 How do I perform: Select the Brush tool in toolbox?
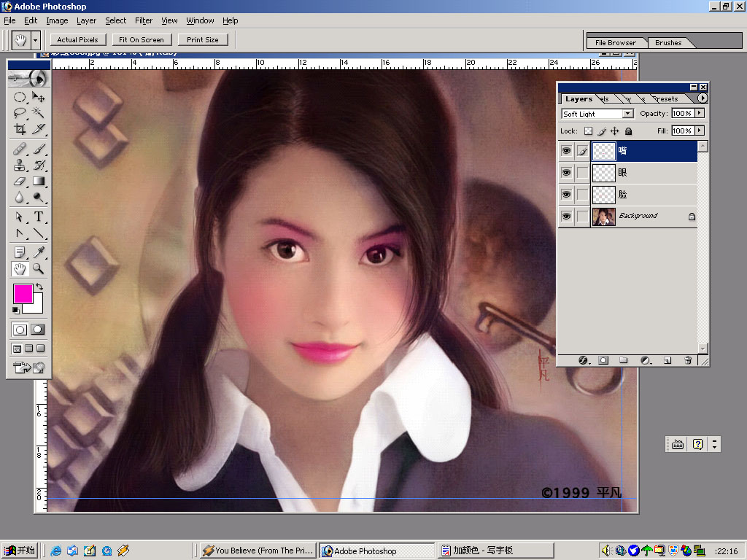(x=39, y=149)
